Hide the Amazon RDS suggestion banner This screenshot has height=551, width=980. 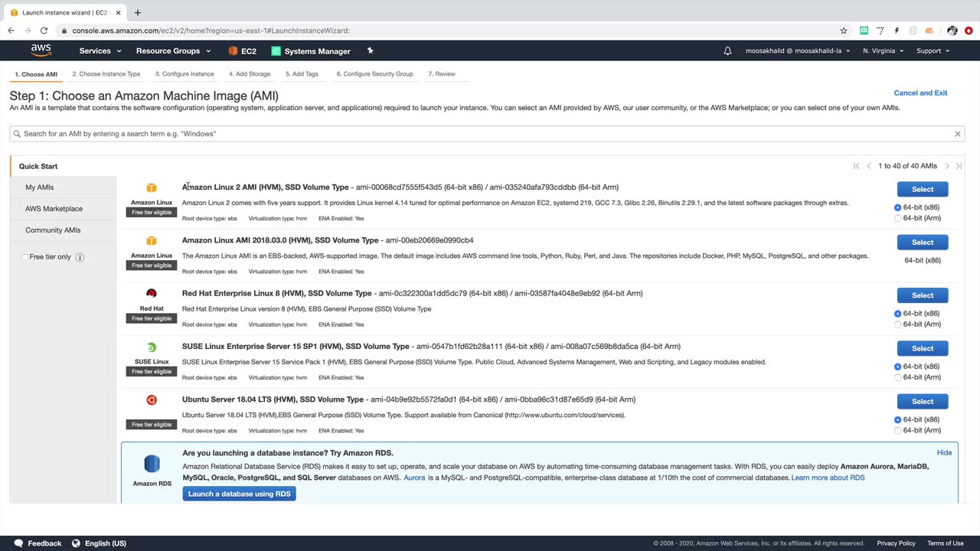(944, 453)
